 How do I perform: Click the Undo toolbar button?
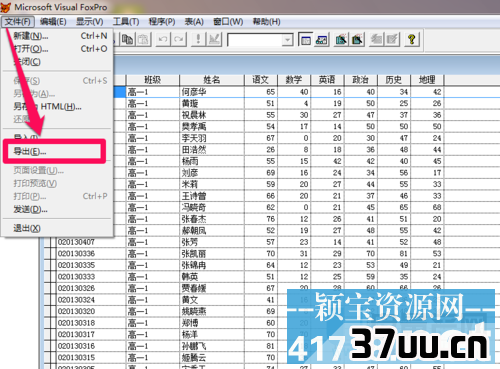[163, 39]
